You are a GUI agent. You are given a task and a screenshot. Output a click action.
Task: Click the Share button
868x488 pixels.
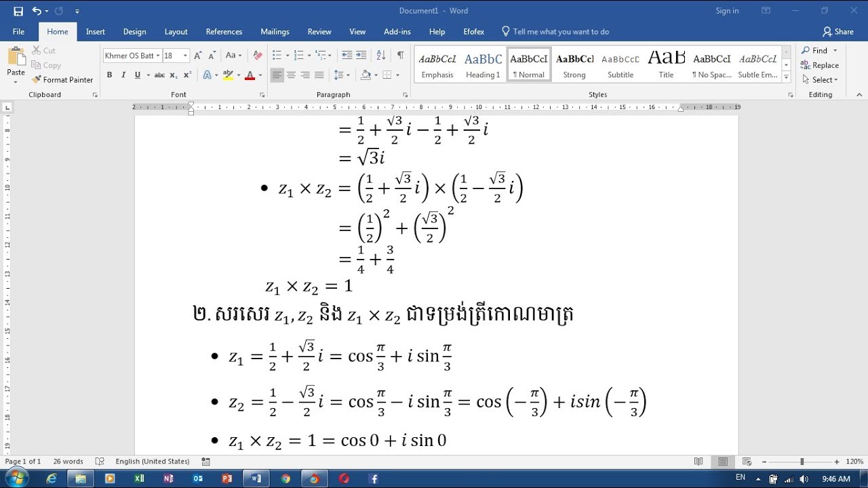[838, 32]
